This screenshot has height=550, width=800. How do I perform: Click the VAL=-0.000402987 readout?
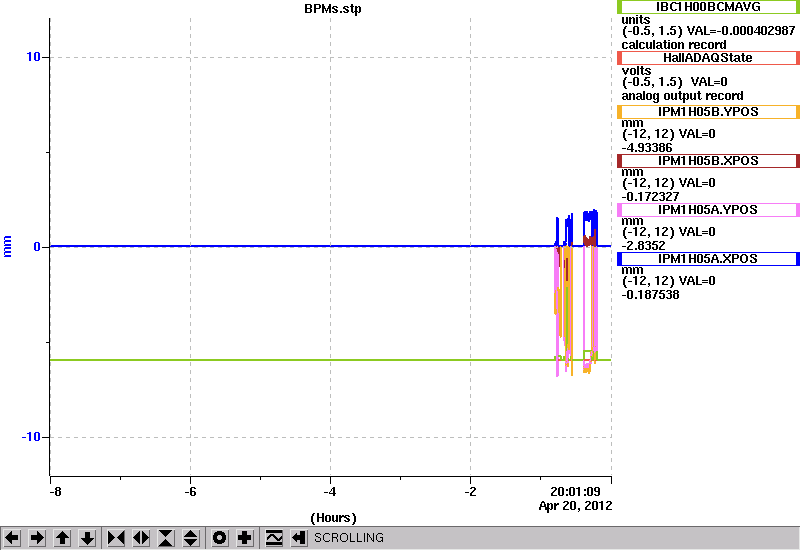pos(741,31)
